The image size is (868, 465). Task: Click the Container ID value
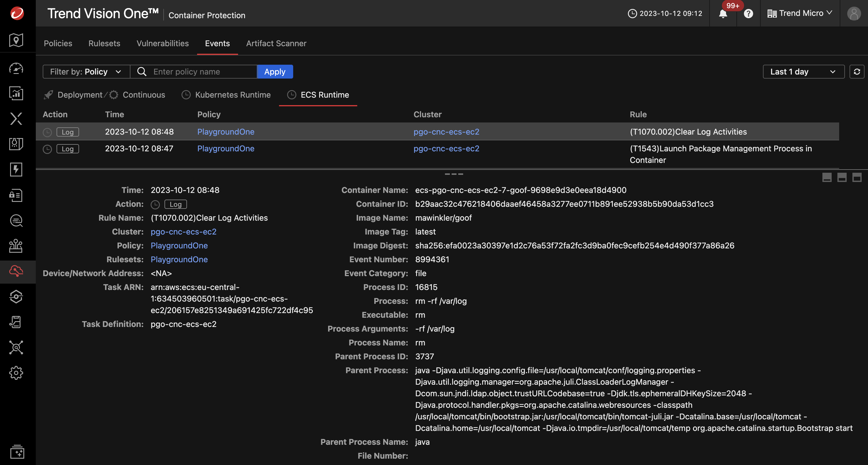click(564, 204)
